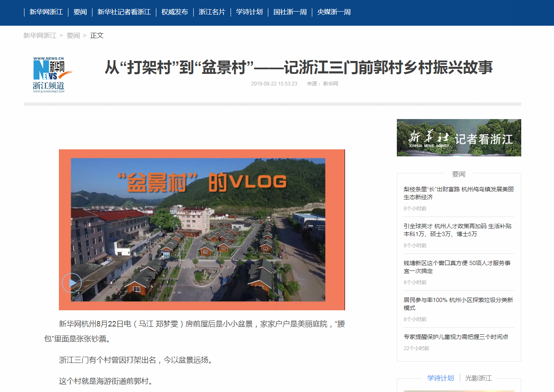Switch to the 学诗计划 sidebar tab
The width and height of the screenshot is (554, 392).
440,378
